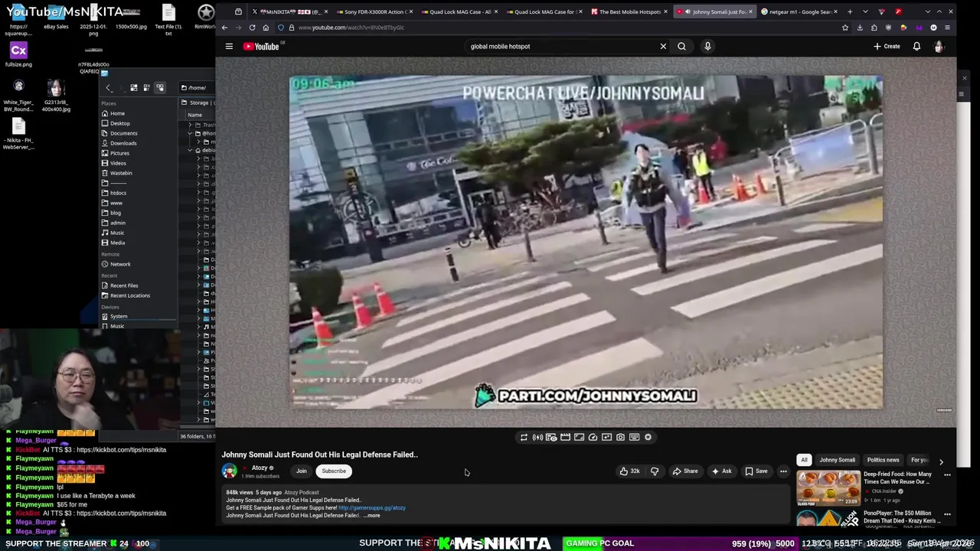The image size is (980, 551).
Task: Open Downloads in the file manager Places
Action: click(122, 143)
